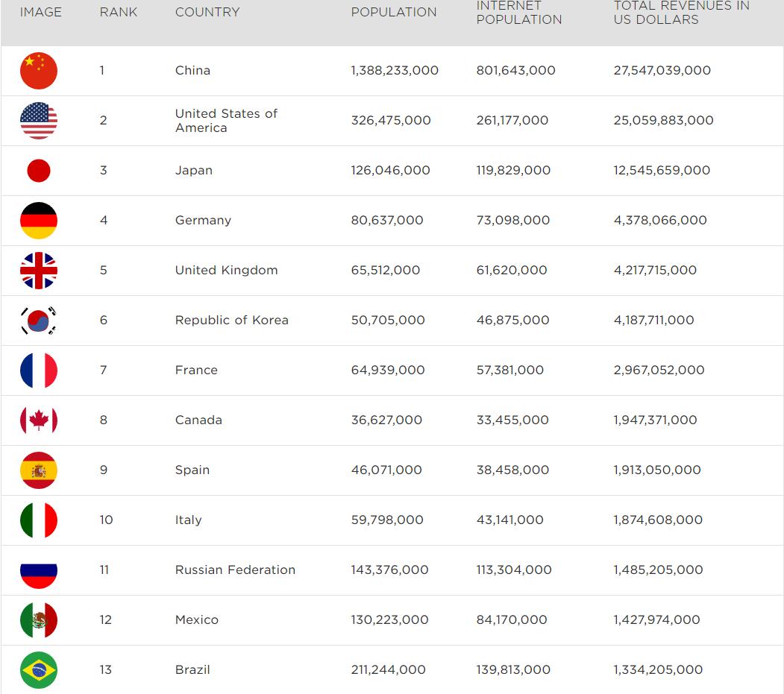Click the Canada maple leaf flag
Image resolution: width=784 pixels, height=694 pixels.
point(39,420)
